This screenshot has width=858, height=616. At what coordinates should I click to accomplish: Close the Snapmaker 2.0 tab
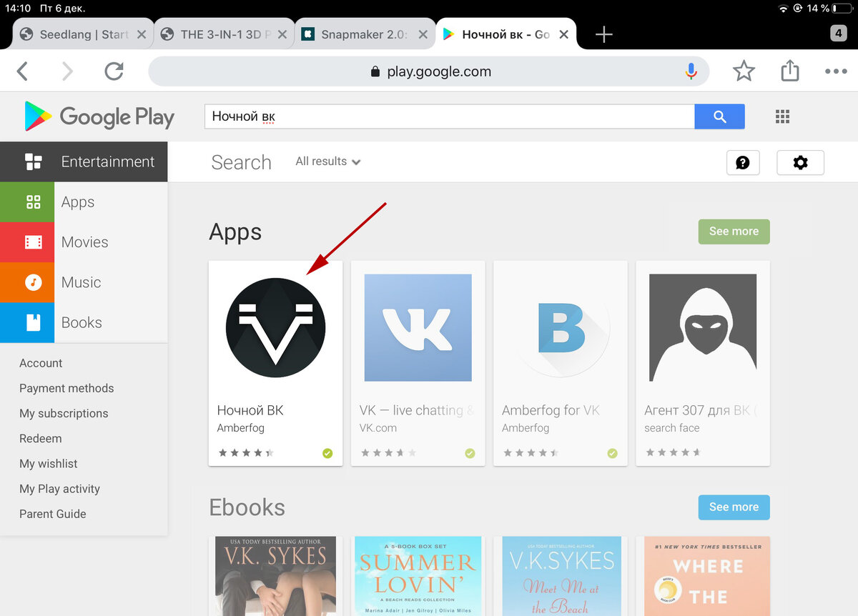click(x=423, y=34)
